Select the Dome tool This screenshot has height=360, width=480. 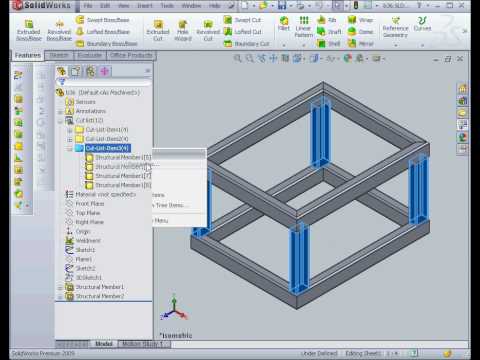360,32
